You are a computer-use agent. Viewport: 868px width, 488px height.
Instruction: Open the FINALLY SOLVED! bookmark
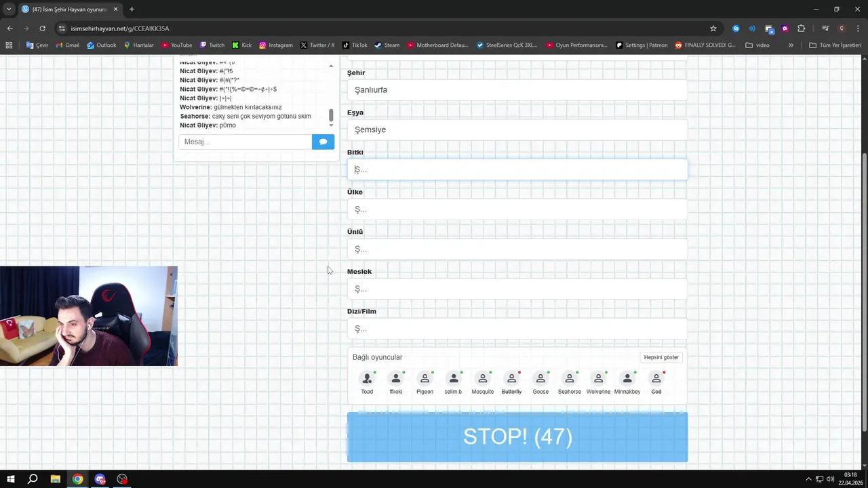[705, 45]
